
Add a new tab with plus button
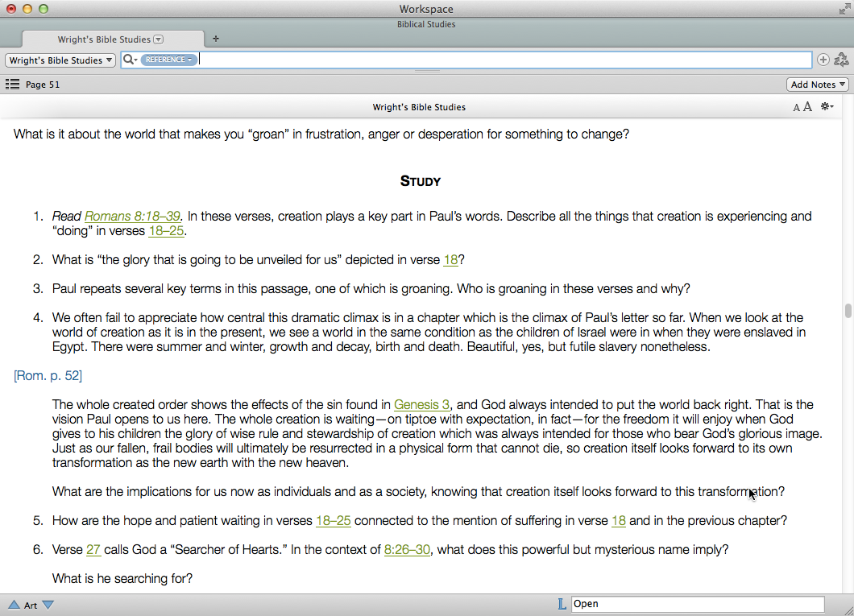click(215, 39)
